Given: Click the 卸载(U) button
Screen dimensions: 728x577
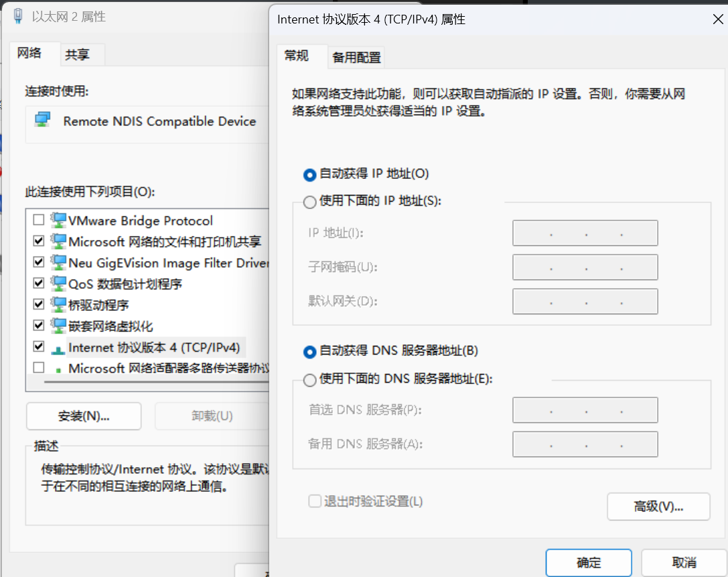Looking at the screenshot, I should 212,415.
